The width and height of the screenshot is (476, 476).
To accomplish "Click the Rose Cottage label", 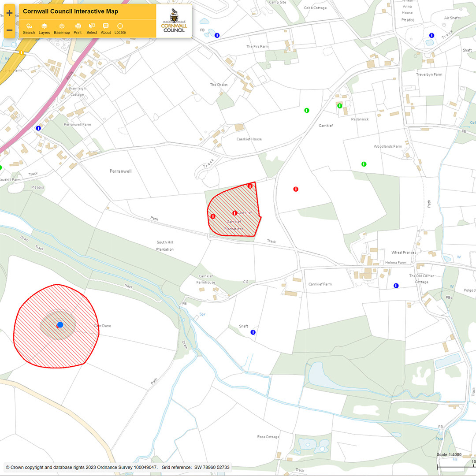I will [x=268, y=436].
